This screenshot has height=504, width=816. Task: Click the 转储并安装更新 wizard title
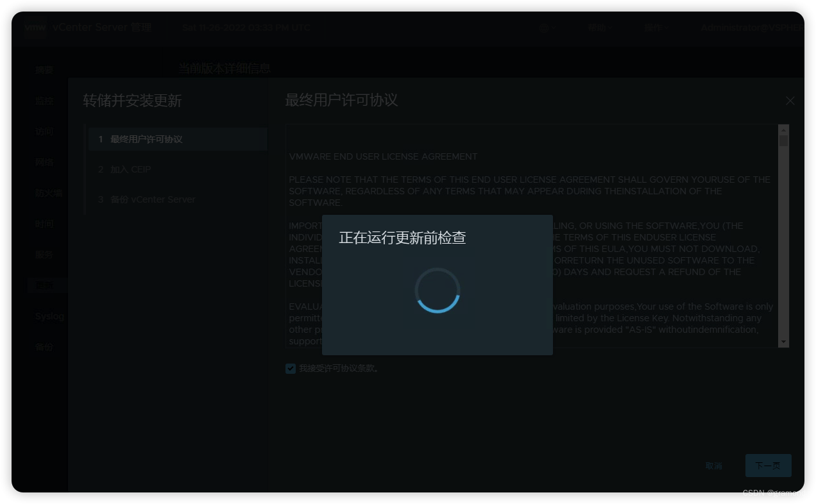132,101
